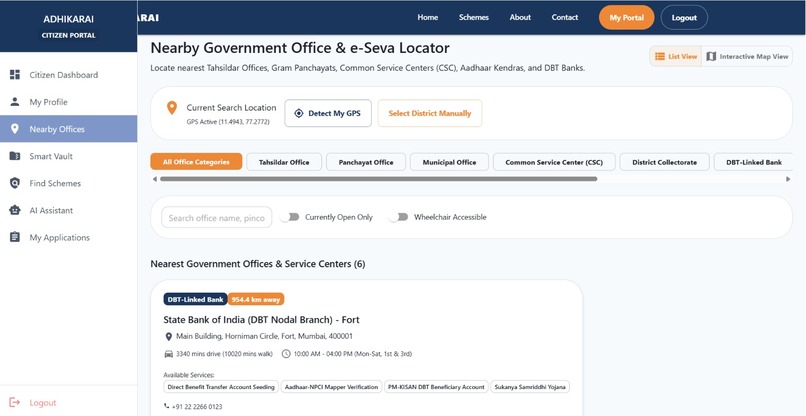Filter by Tahsildar Office
The image size is (806, 416).
coord(284,162)
